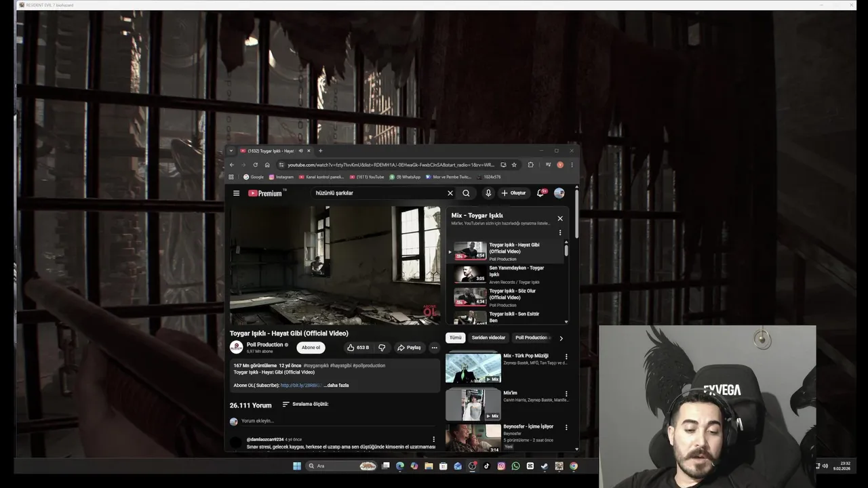
Task: Select the Poll Production filter chip
Action: (x=532, y=338)
